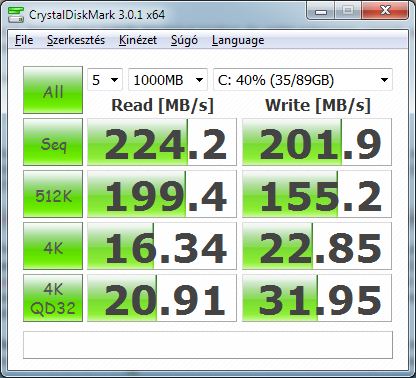Start the 4K benchmark test
The height and width of the screenshot is (378, 416).
click(x=53, y=246)
